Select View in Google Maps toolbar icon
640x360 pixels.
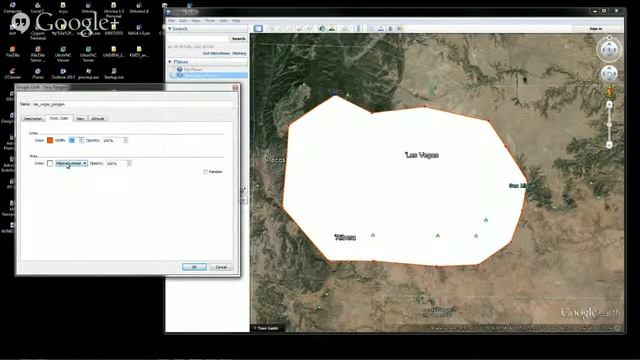(400, 29)
